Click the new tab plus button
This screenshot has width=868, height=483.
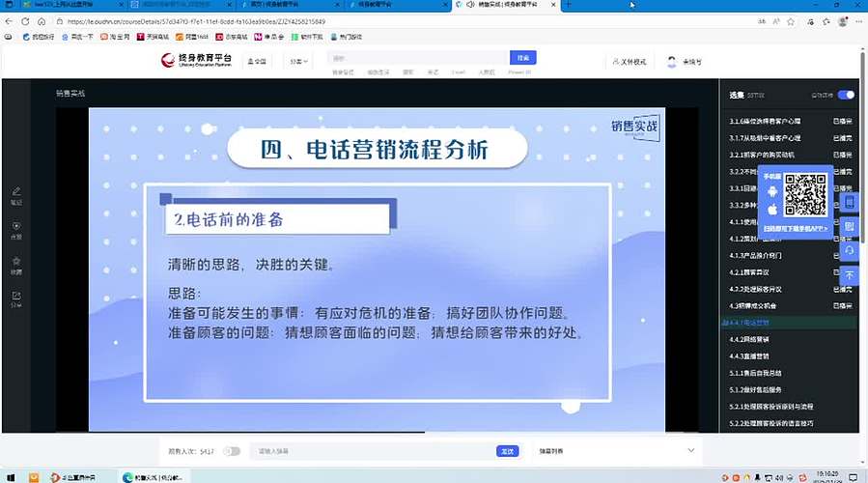(x=568, y=5)
